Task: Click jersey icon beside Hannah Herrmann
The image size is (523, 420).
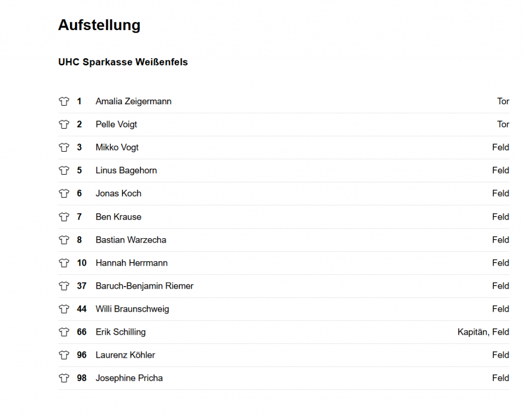Action: point(64,263)
